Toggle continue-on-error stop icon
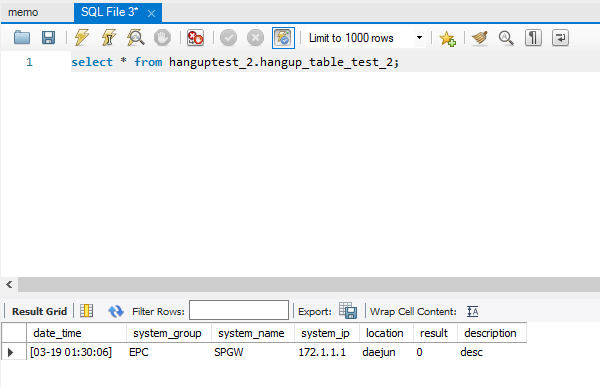This screenshot has height=387, width=600. click(195, 38)
